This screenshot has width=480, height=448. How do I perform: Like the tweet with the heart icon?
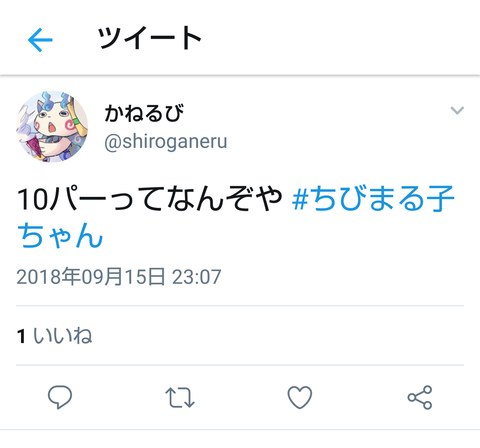click(x=300, y=397)
